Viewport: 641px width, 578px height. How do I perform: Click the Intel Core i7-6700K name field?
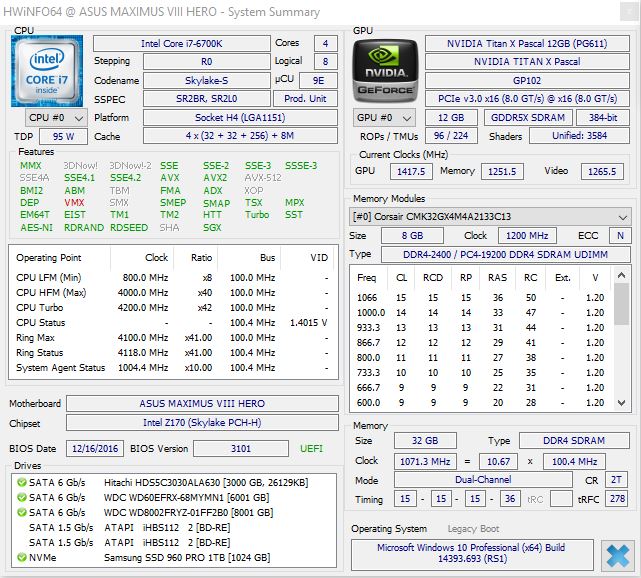click(x=181, y=44)
